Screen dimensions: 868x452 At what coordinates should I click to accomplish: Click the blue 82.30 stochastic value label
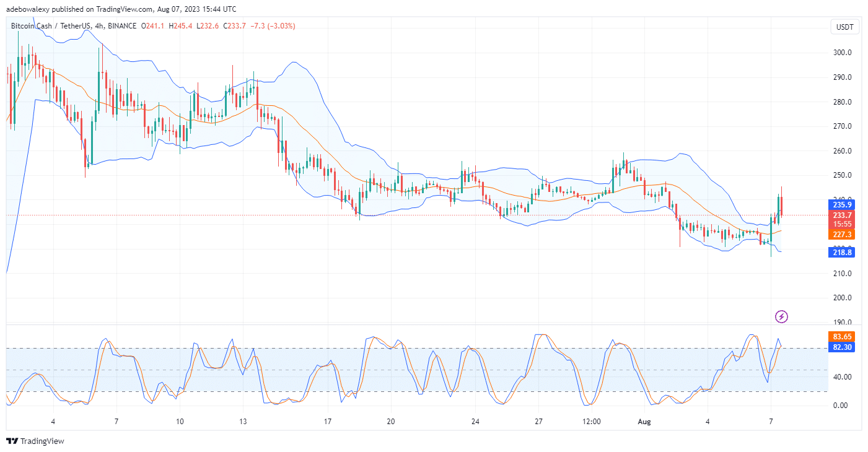coord(842,347)
